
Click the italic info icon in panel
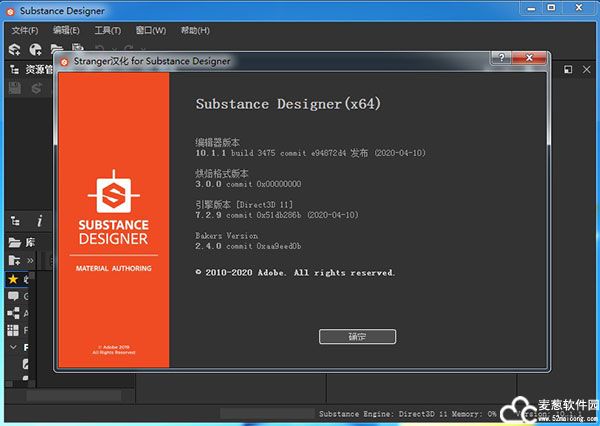tap(39, 221)
